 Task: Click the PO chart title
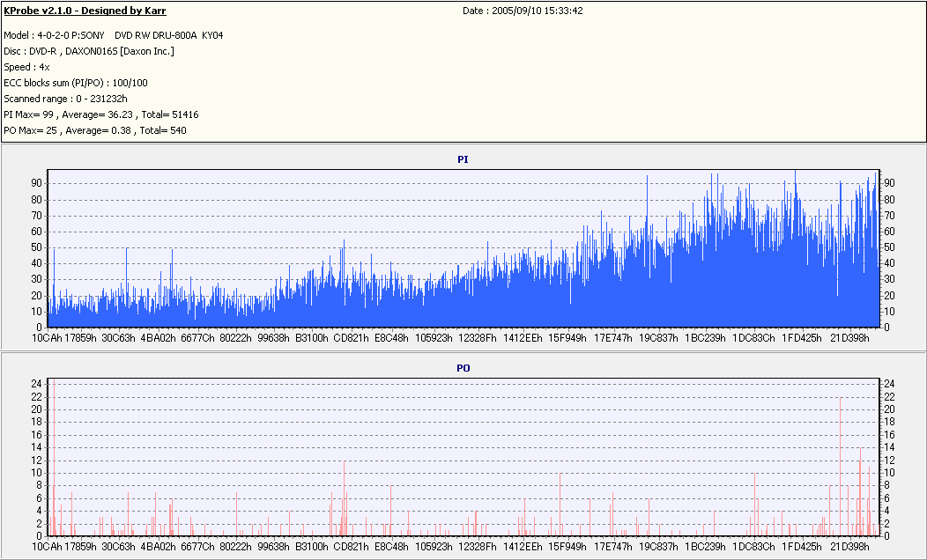pyautogui.click(x=463, y=368)
